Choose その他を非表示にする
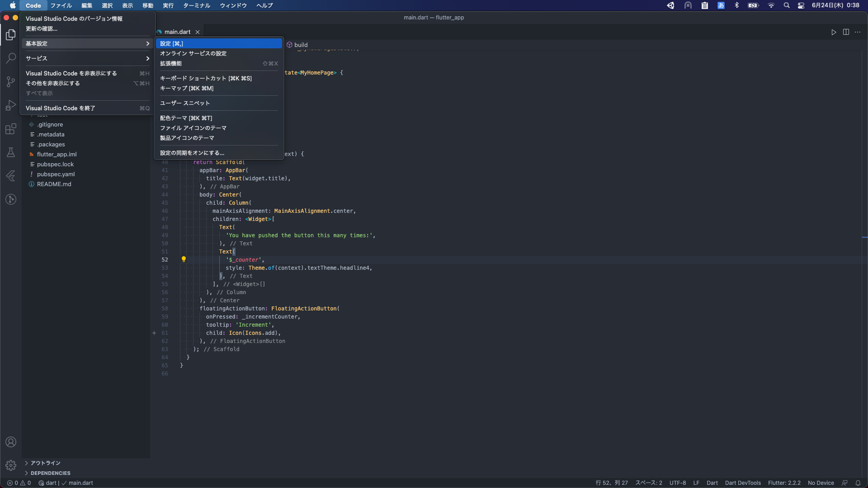 coord(87,83)
